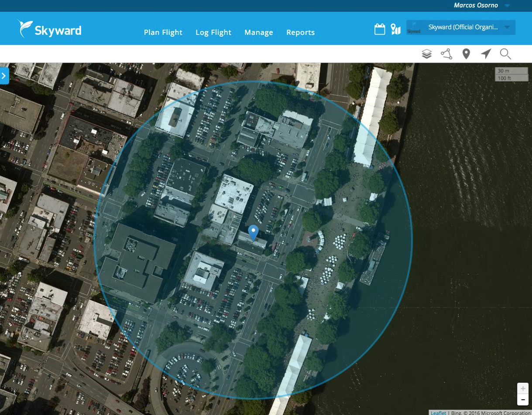Open the Reports menu
Image resolution: width=532 pixels, height=415 pixels.
pyautogui.click(x=300, y=32)
